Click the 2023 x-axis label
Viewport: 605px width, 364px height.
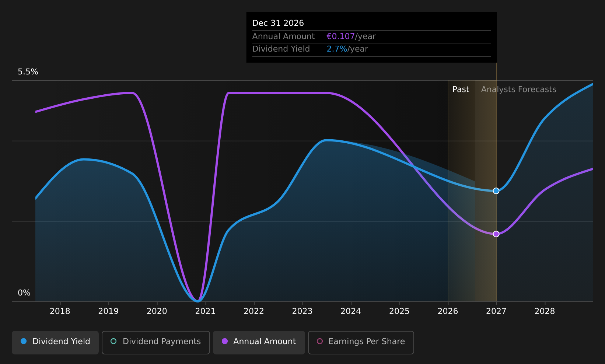coord(302,311)
